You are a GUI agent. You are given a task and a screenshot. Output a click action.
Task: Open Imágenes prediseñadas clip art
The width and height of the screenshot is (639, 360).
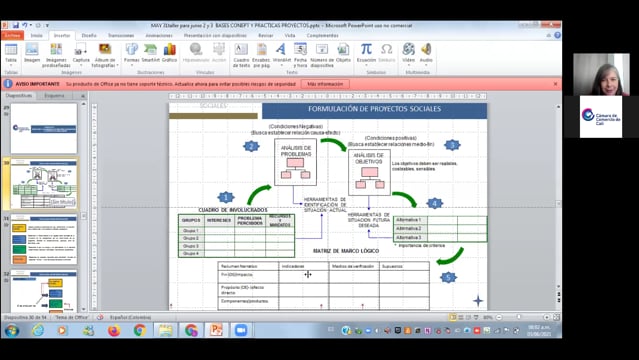pos(56,55)
